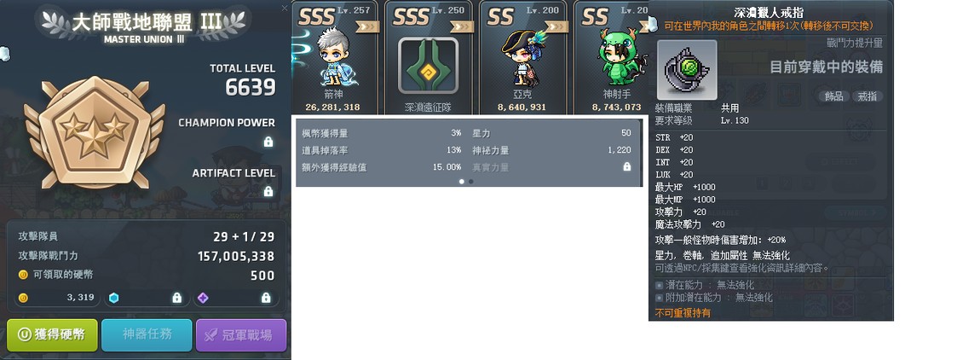Viewport: 980px width, 360px height.
Task: Open the 神器任務 button
Action: click(147, 335)
